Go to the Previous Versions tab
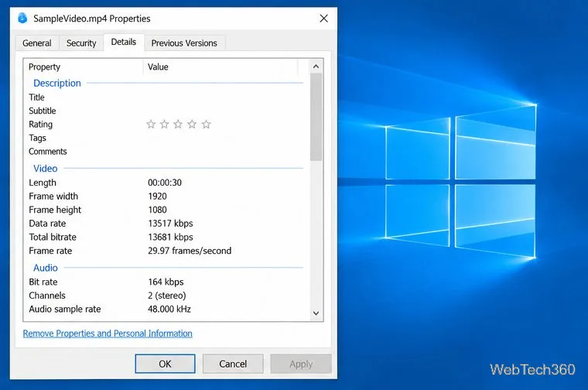Image resolution: width=588 pixels, height=390 pixels. (x=184, y=43)
